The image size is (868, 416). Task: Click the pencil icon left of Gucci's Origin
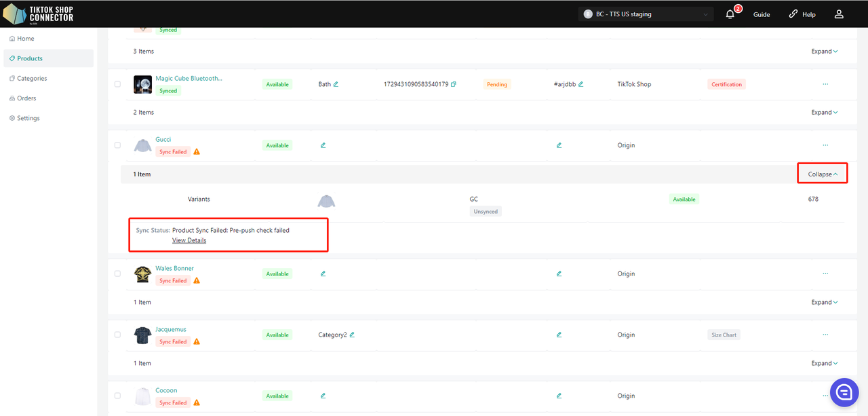(559, 145)
